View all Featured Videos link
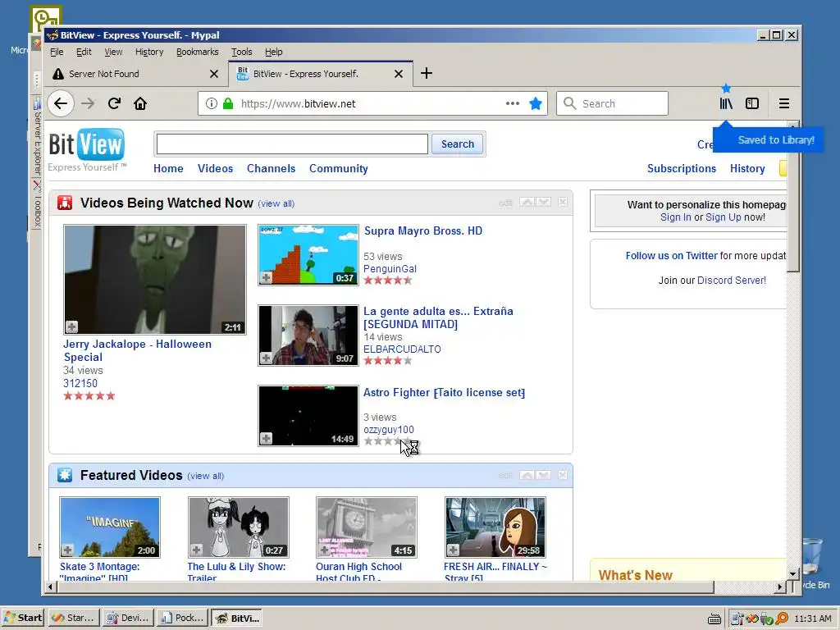 (206, 476)
